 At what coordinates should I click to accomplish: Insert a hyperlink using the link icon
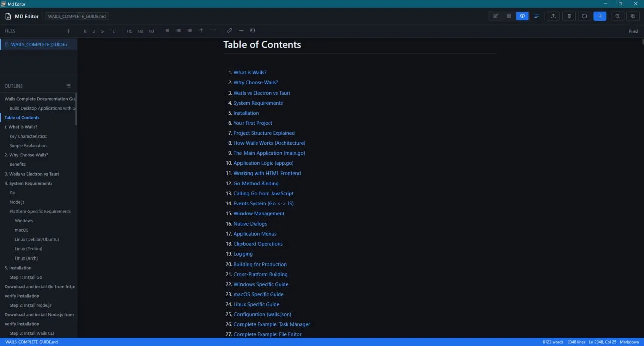[230, 31]
